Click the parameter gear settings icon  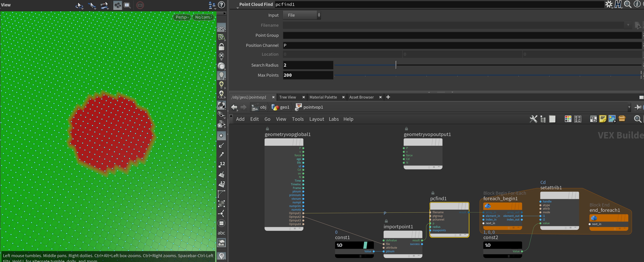click(x=608, y=4)
